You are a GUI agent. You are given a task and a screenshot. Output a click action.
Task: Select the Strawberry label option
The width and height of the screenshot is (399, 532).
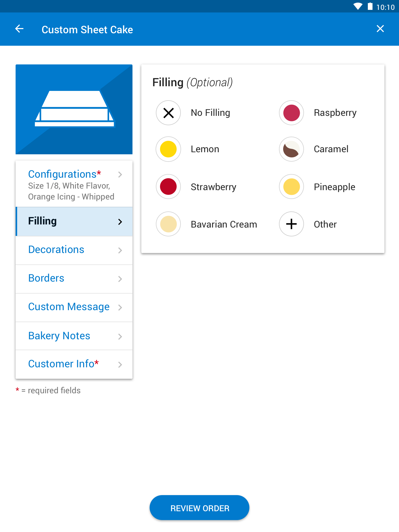[214, 187]
